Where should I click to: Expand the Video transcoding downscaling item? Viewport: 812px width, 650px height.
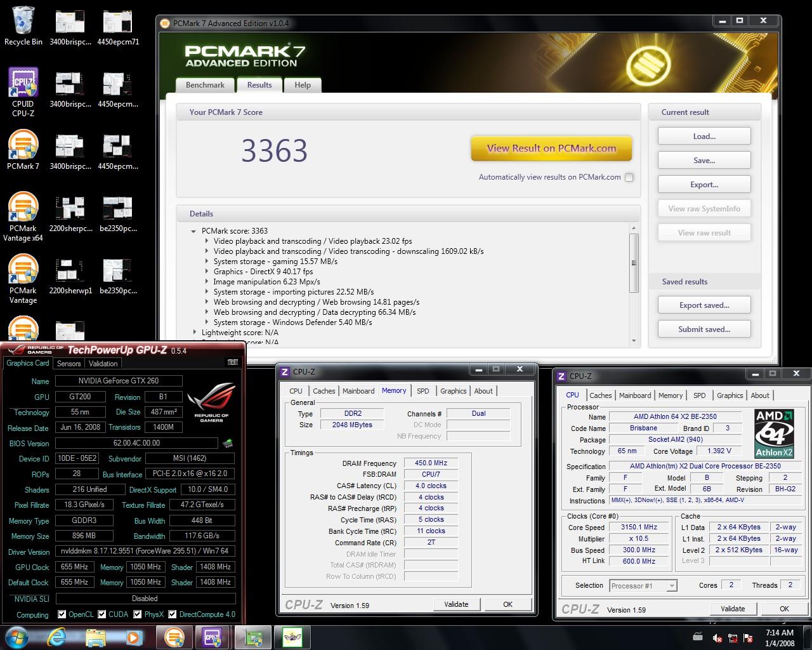click(x=207, y=251)
